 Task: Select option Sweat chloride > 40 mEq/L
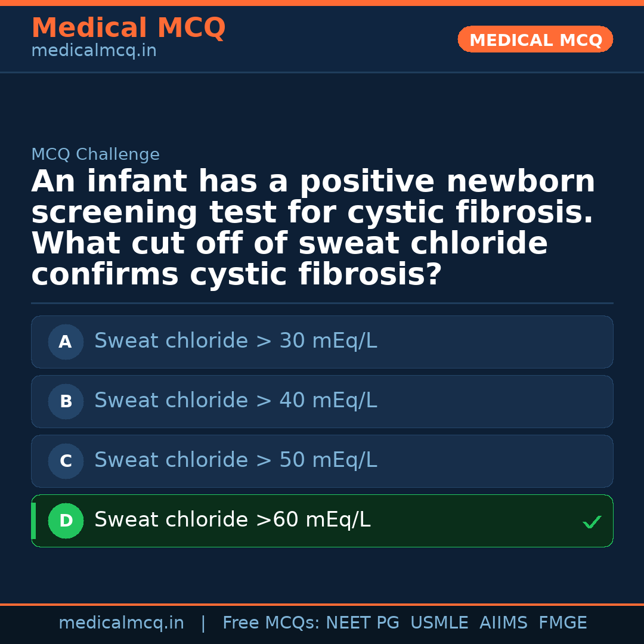point(236,401)
